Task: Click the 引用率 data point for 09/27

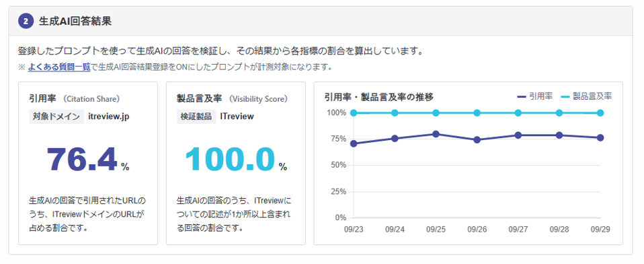Action: coord(518,135)
